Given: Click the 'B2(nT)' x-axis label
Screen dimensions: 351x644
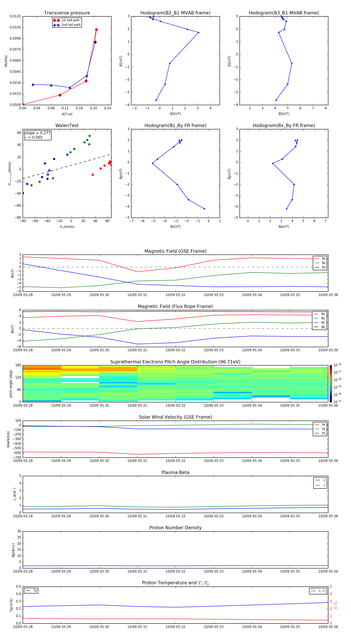Looking at the screenshot, I should (175, 114).
